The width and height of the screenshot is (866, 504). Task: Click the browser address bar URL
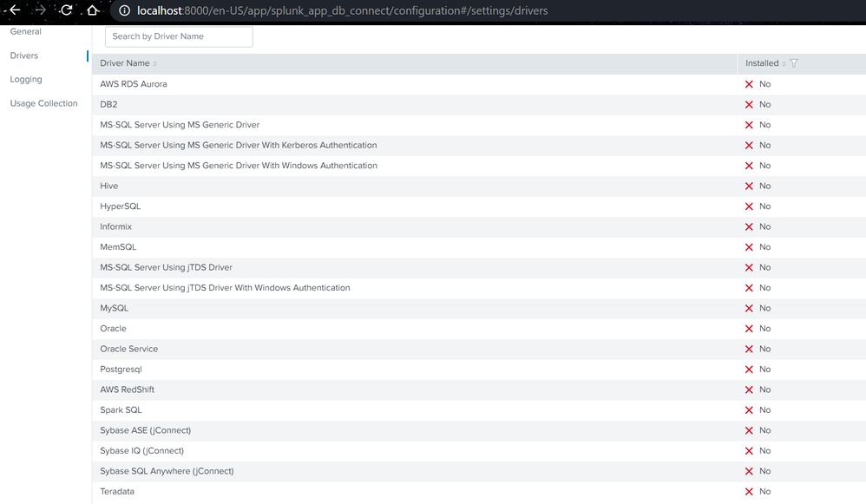(343, 10)
